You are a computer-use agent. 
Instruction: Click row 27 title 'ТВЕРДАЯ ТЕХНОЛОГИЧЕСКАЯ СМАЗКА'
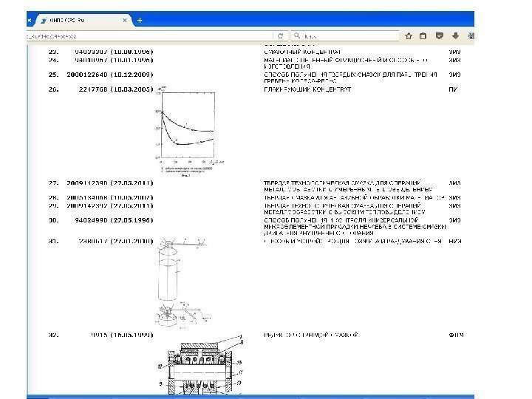349,186
